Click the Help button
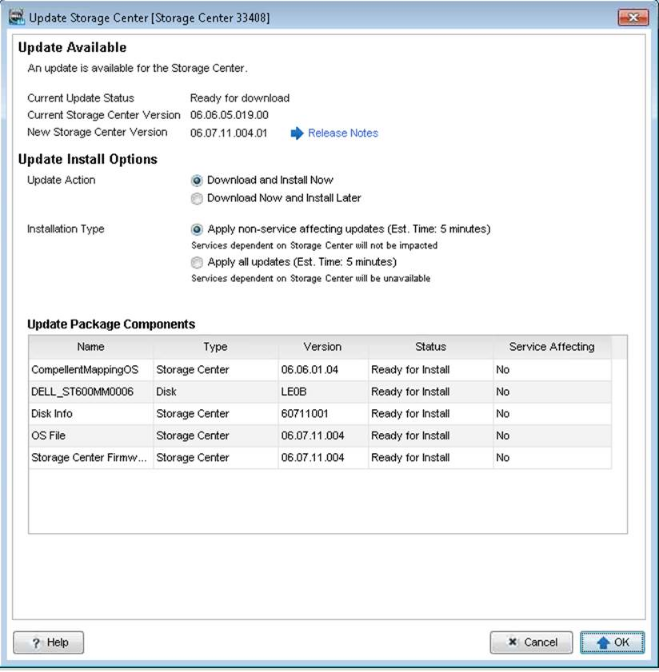This screenshot has width=659, height=672. 48,642
